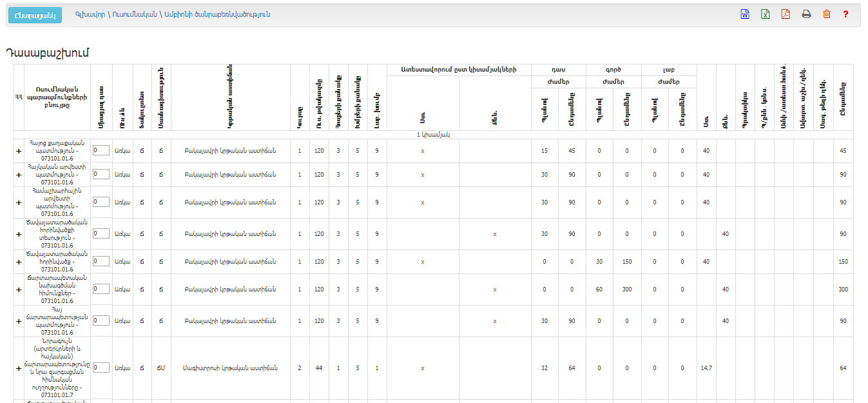Click the printer icon to print

(806, 14)
